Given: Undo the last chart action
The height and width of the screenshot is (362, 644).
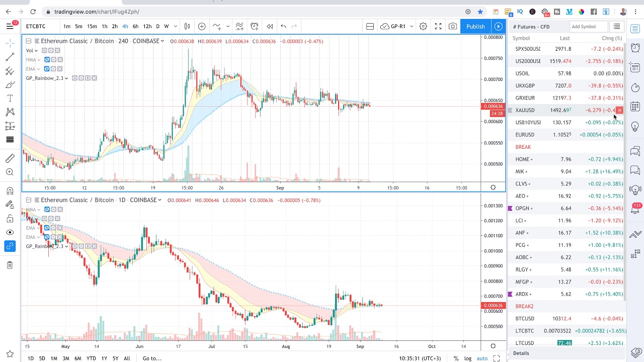Looking at the screenshot, I should coord(283,26).
